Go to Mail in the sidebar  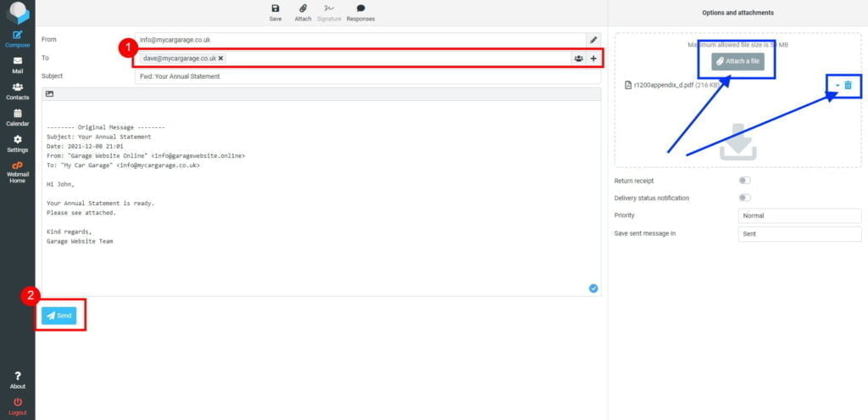tap(18, 65)
